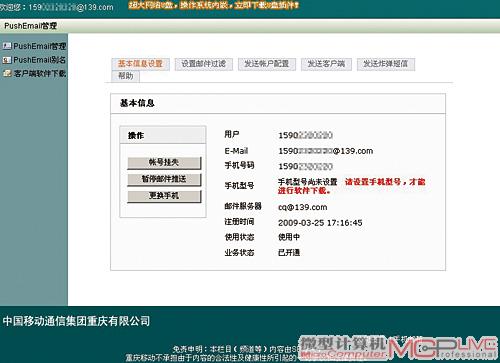
Task: Click the welcome email address in the header
Action: click(71, 7)
